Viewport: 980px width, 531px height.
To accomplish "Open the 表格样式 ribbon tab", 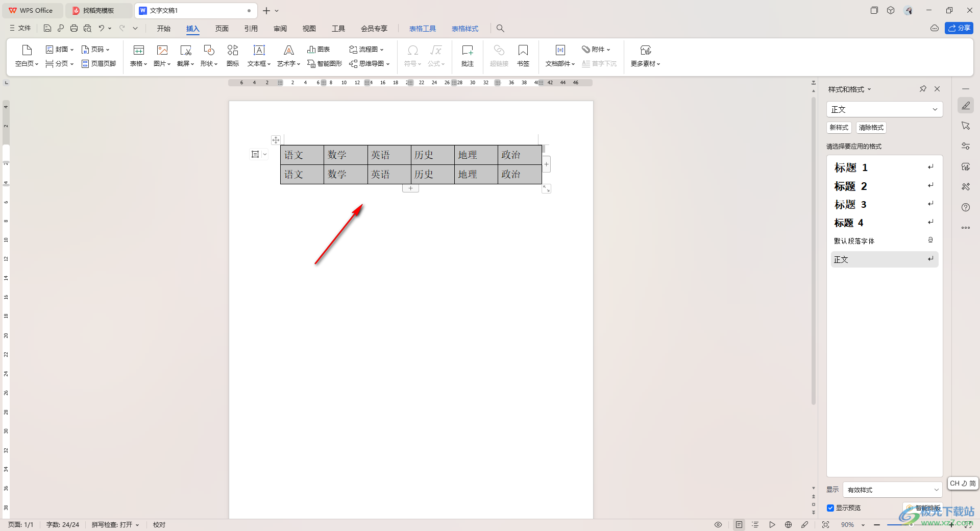I will [465, 29].
